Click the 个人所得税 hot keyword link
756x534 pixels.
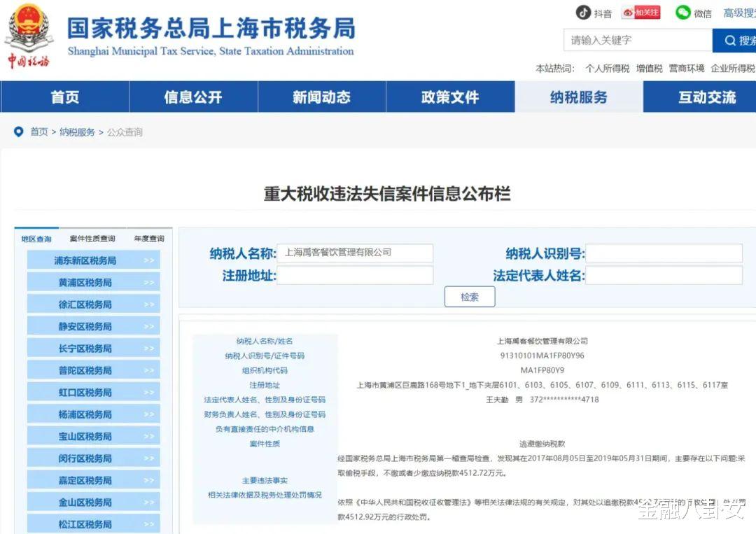pos(608,69)
